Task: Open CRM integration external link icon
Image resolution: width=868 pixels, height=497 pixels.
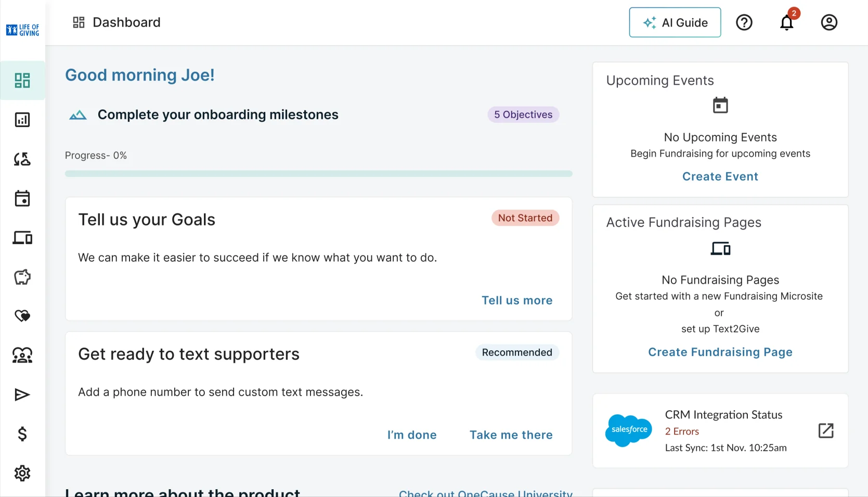Action: pyautogui.click(x=826, y=431)
